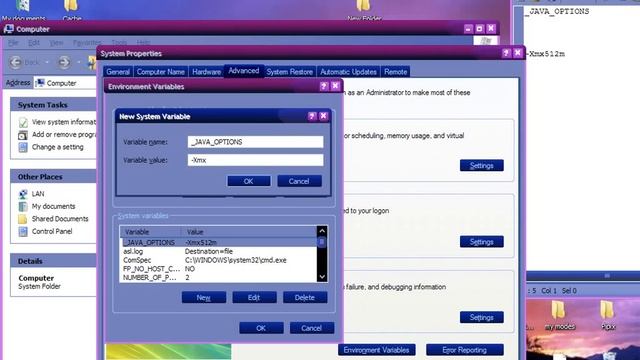Image resolution: width=640 pixels, height=360 pixels.
Task: Confirm Environment Variables dialog with OK
Action: (261, 328)
